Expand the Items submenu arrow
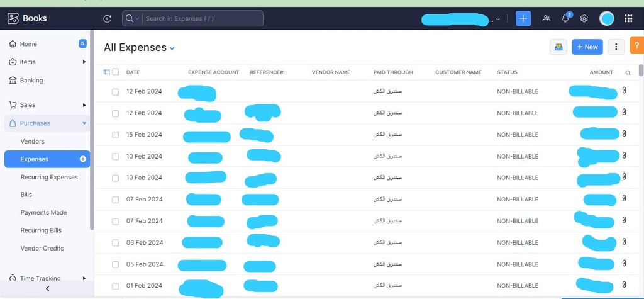The width and height of the screenshot is (644, 299). (84, 62)
